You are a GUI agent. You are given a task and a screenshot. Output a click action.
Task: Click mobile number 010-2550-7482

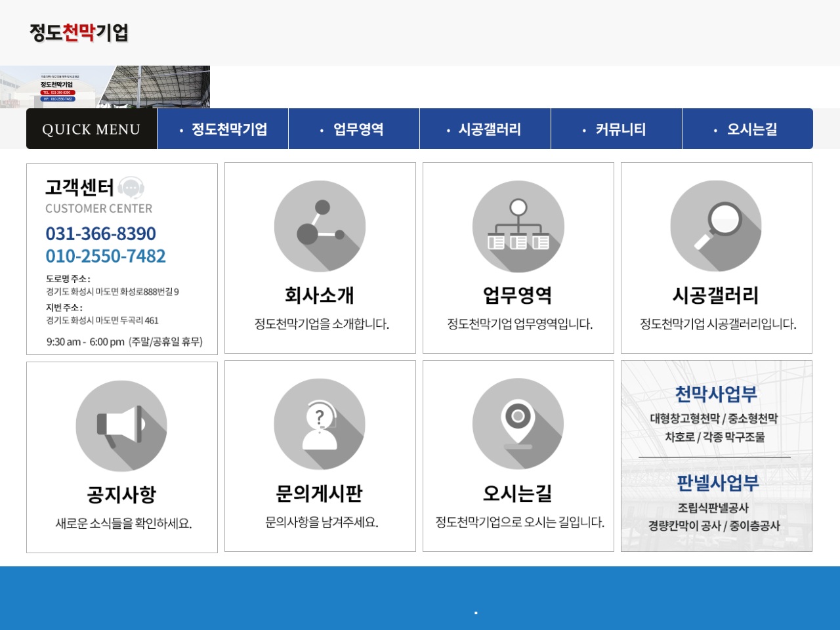[x=106, y=256]
